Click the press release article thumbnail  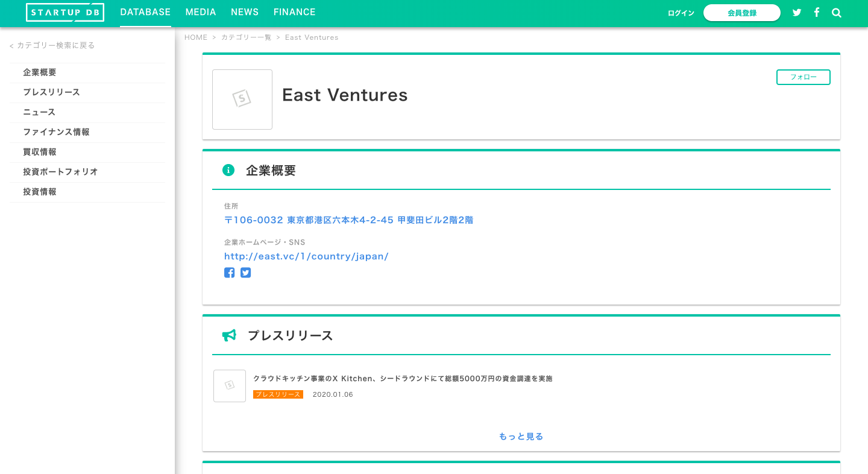click(230, 386)
